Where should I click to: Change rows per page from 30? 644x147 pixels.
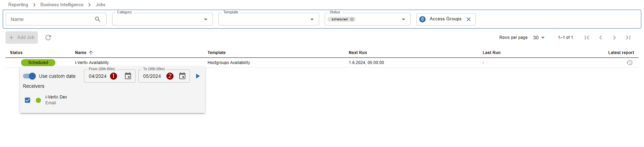click(539, 38)
